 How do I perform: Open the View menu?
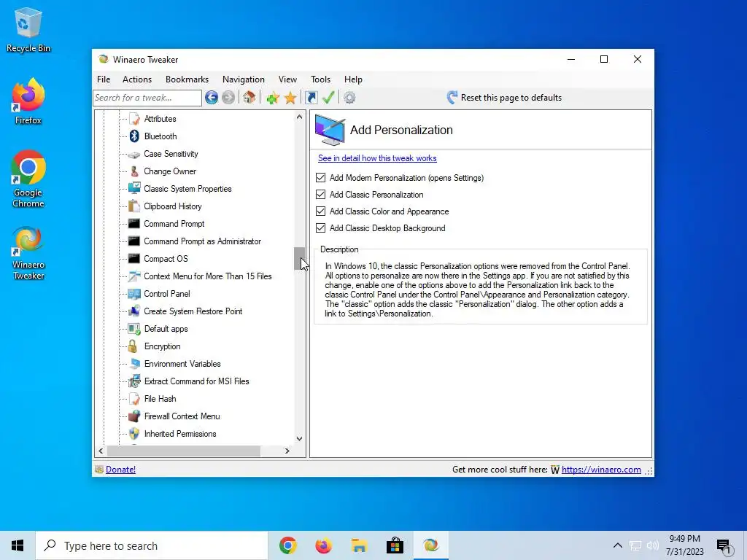(287, 79)
